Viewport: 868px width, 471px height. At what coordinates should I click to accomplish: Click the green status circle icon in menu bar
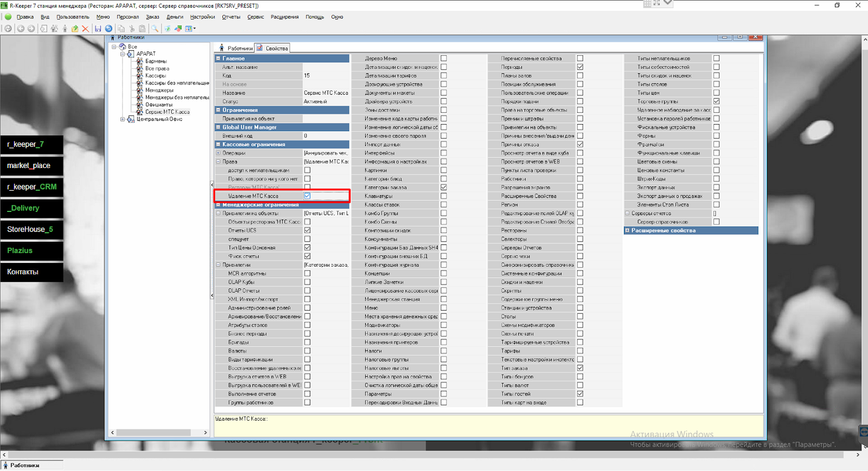coord(8,17)
